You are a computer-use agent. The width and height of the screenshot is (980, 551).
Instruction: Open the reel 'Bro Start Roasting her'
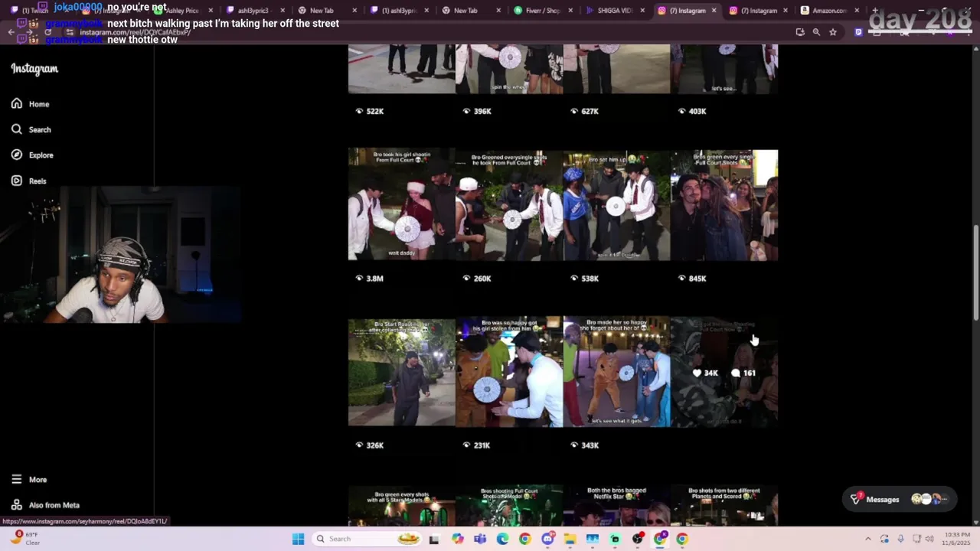pos(401,372)
